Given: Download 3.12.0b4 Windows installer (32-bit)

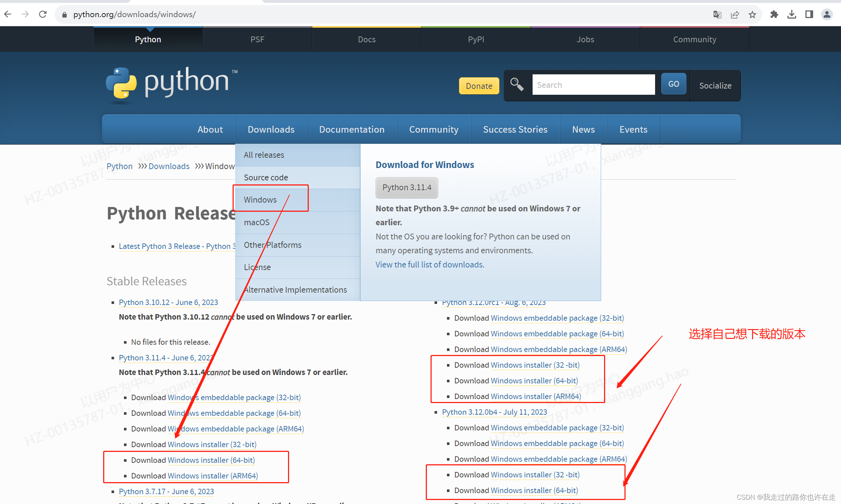Looking at the screenshot, I should tap(535, 475).
